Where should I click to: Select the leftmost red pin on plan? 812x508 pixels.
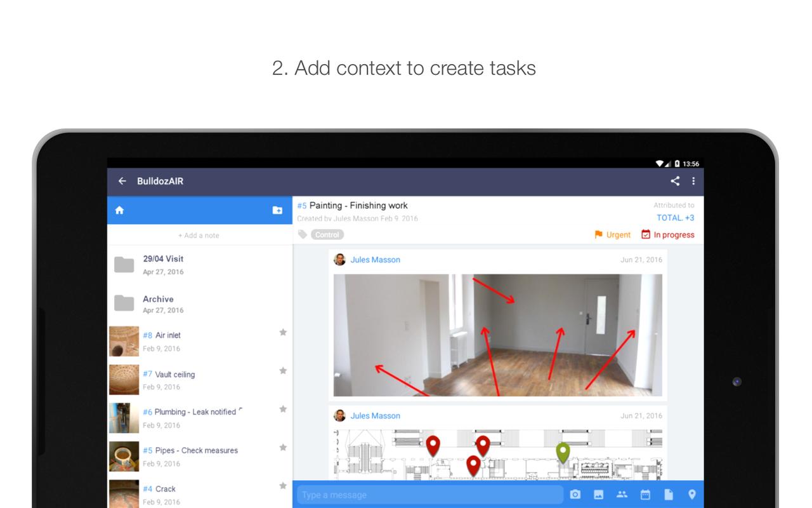click(x=433, y=446)
